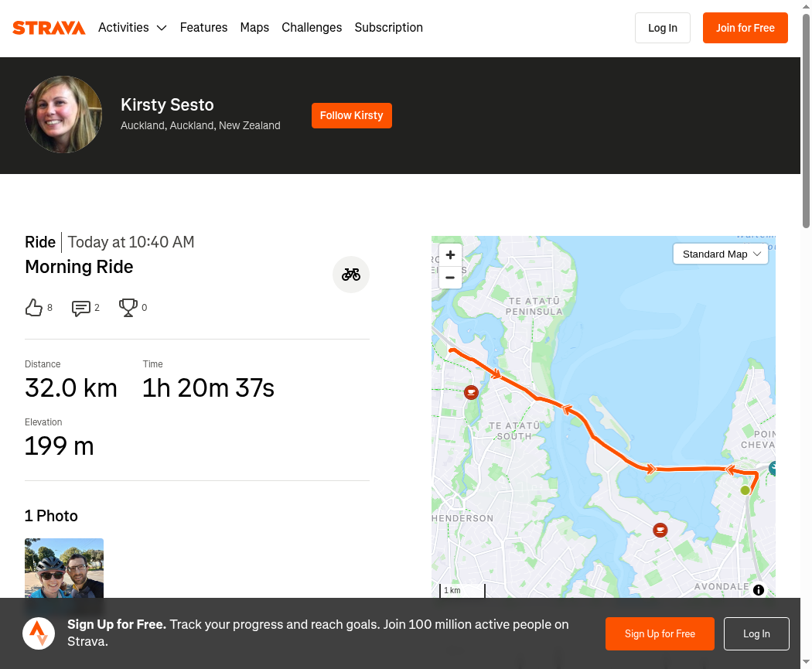Zoom out on the map with minus

click(x=450, y=278)
